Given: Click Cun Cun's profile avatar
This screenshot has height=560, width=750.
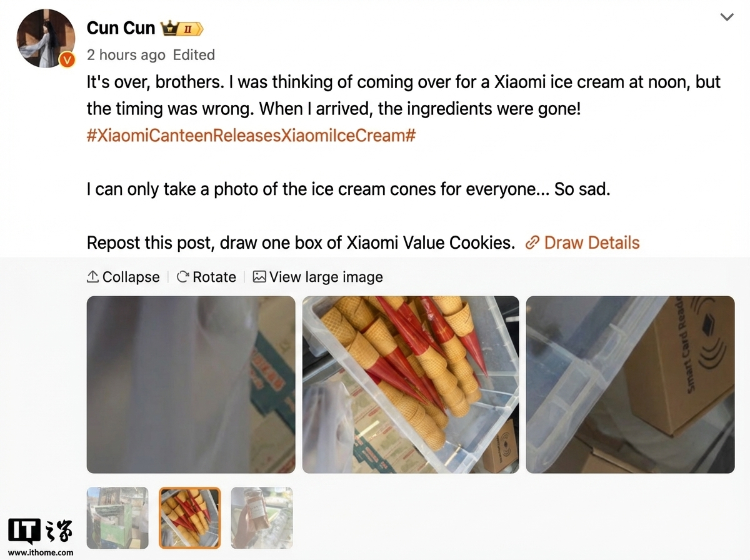Looking at the screenshot, I should pyautogui.click(x=44, y=39).
